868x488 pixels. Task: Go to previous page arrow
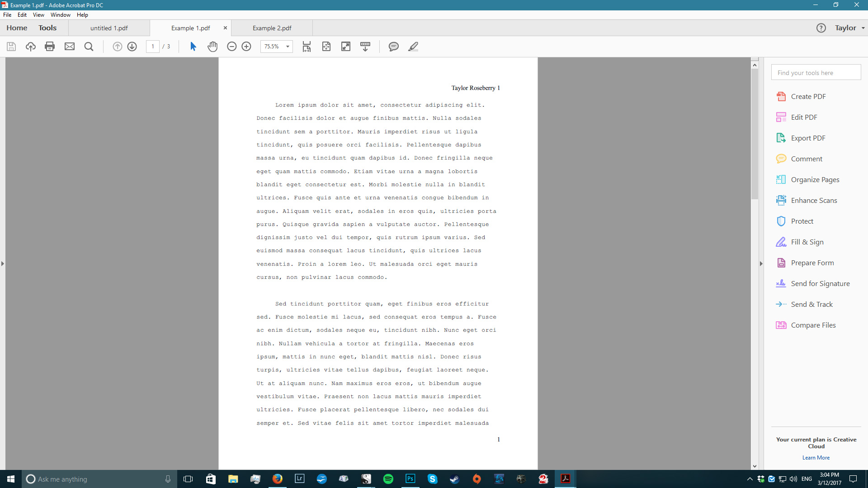(x=117, y=47)
